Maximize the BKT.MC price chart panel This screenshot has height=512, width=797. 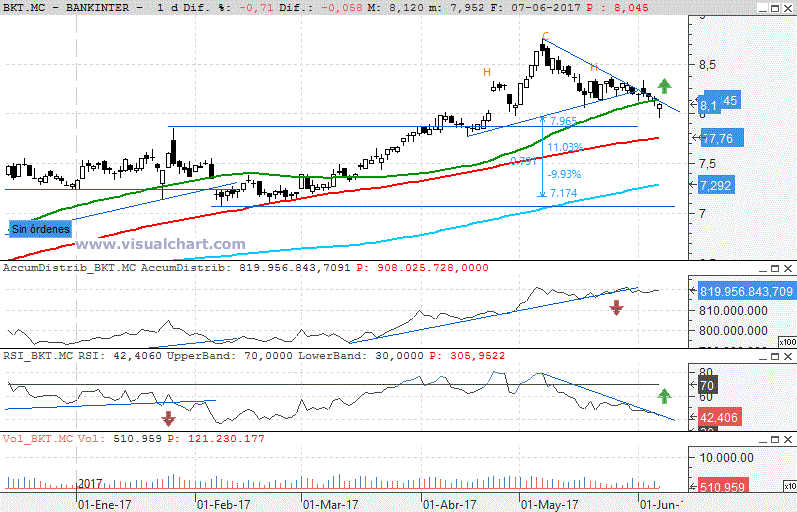pyautogui.click(x=775, y=8)
